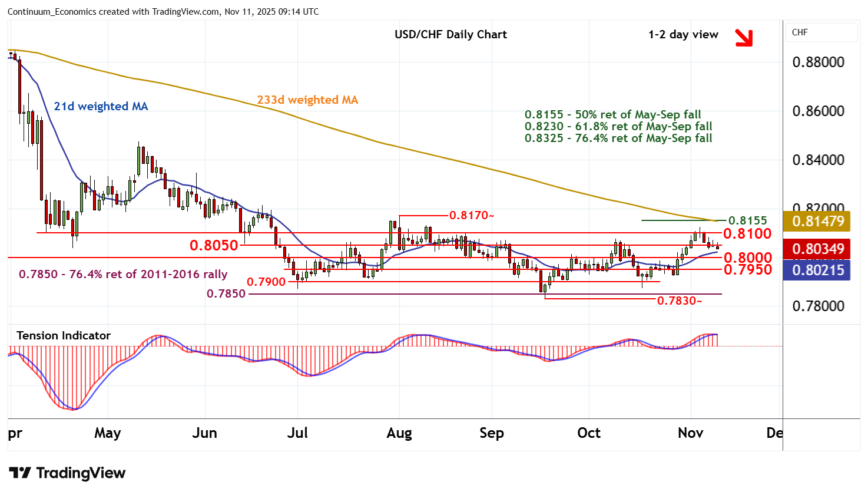Click the 0.8170~ resistance level label
This screenshot has height=495, width=868.
472,215
